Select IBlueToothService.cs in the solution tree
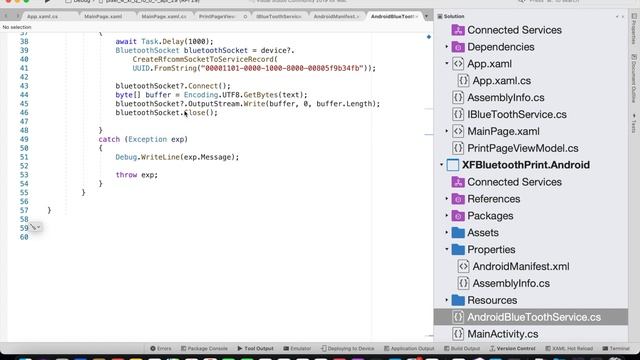The image size is (640, 360). (x=517, y=114)
